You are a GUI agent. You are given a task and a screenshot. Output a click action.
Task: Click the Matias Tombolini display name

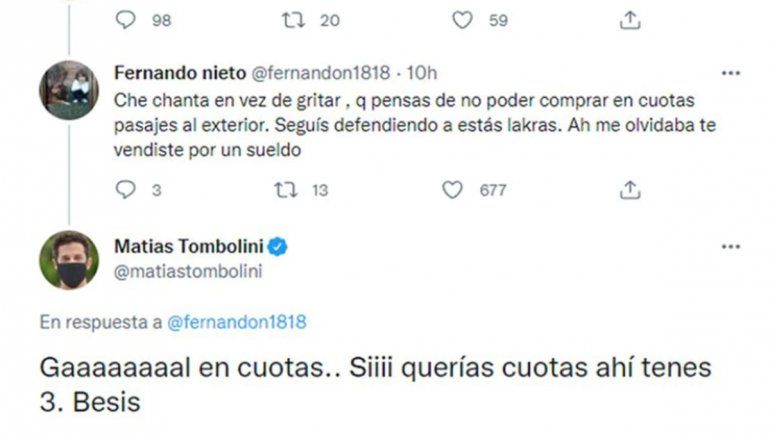point(187,246)
